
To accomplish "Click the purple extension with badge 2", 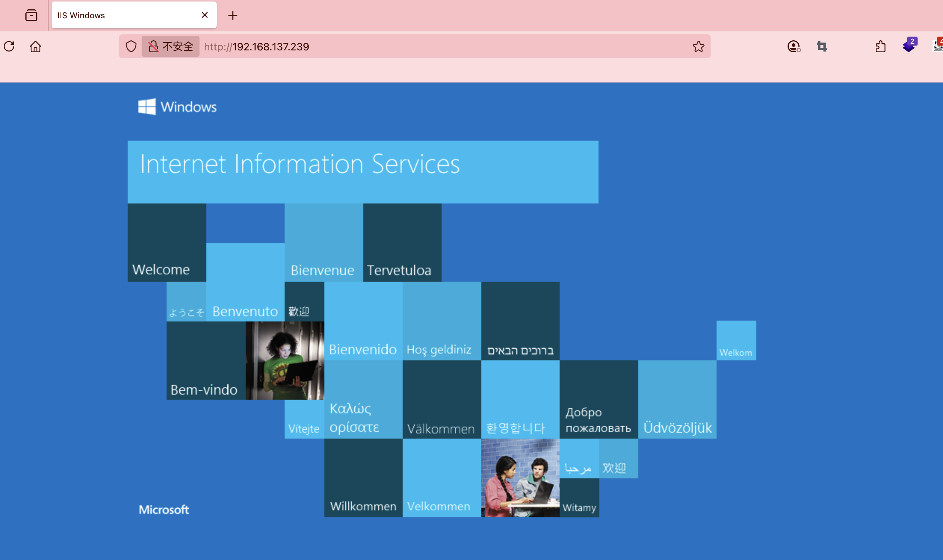I will tap(909, 45).
